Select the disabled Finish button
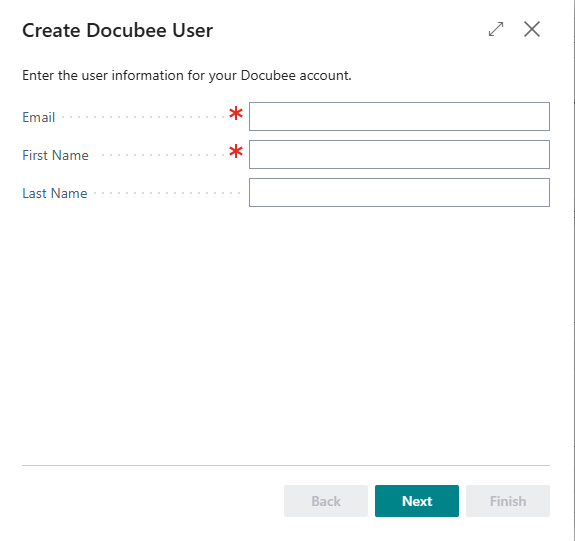Screen dimensions: 575x541 click(508, 501)
